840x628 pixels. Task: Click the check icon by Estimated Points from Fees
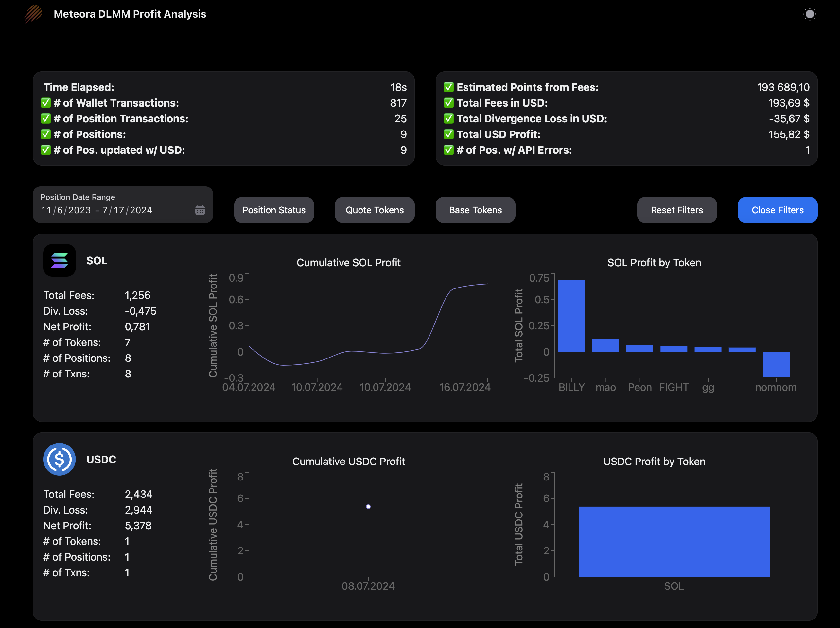click(x=448, y=87)
